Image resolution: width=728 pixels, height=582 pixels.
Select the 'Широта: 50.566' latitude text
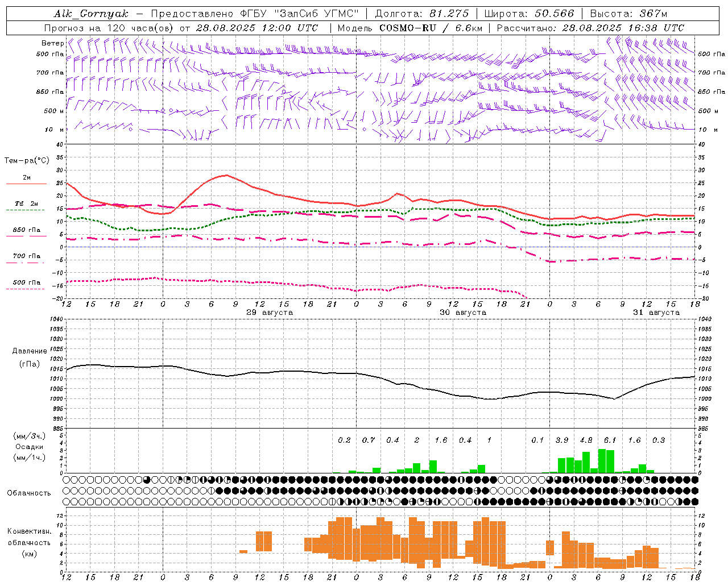pyautogui.click(x=529, y=14)
